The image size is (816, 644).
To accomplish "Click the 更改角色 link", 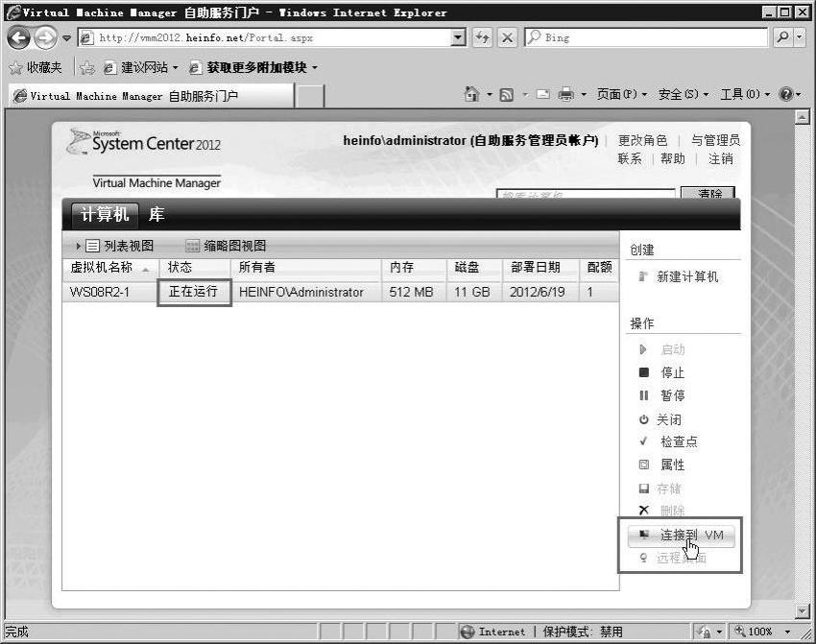I will (x=642, y=140).
